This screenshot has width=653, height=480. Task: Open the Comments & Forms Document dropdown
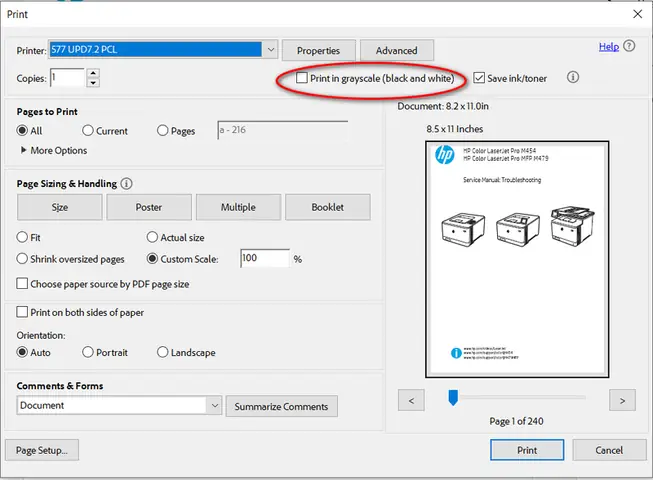click(x=119, y=405)
